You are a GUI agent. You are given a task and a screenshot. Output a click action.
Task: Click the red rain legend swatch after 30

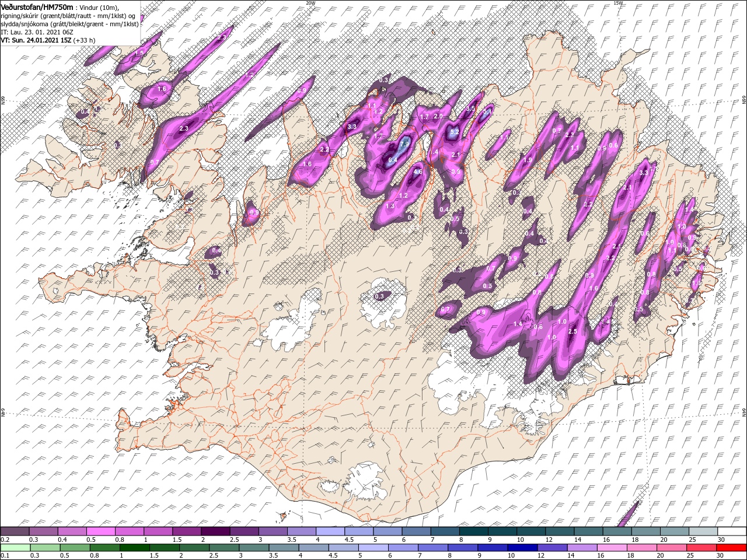[732, 547]
